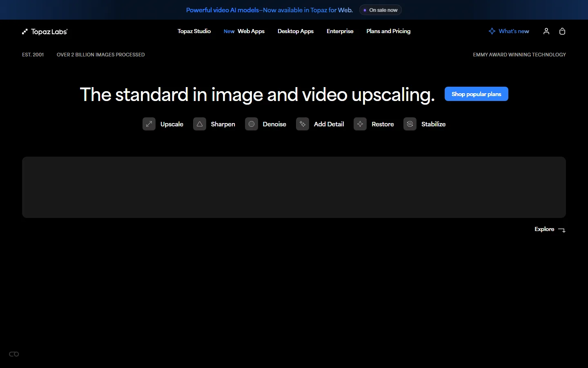Click the Shop popular plans button

point(477,94)
